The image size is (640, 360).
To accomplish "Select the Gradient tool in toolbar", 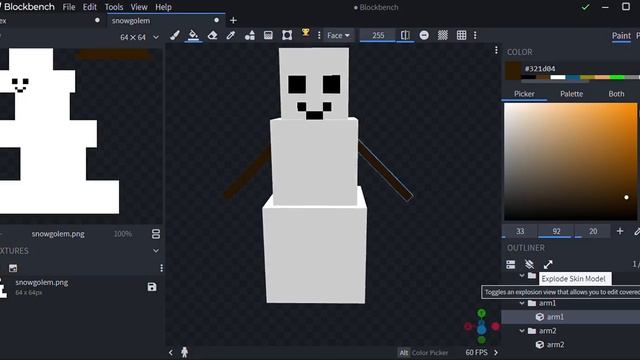I will (x=268, y=35).
